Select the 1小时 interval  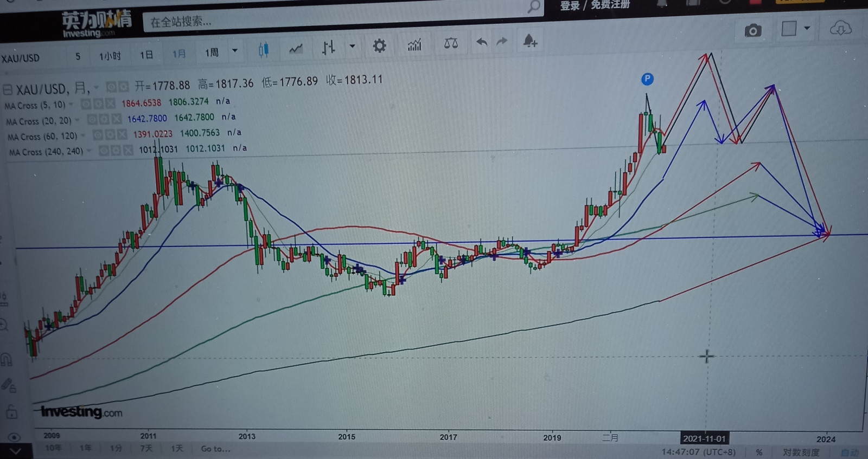(x=110, y=56)
